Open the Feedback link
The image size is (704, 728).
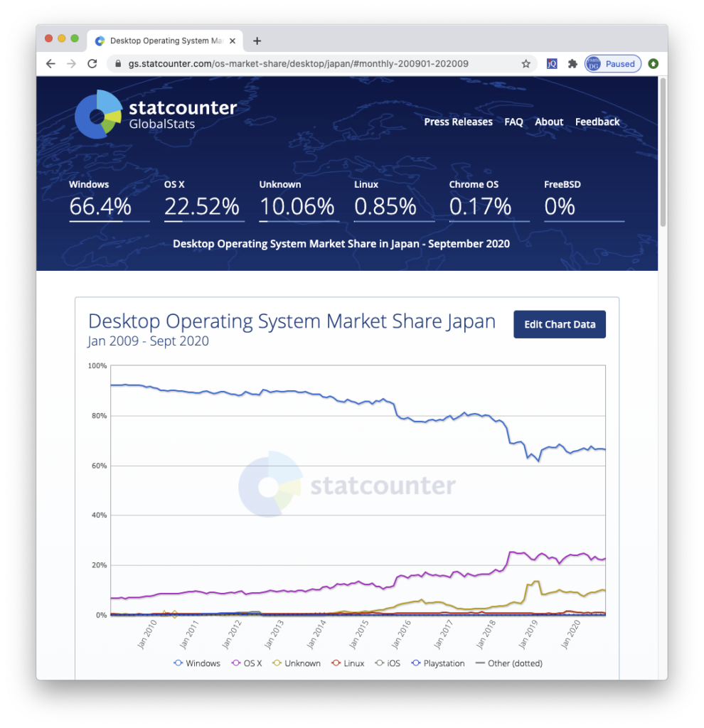(597, 122)
